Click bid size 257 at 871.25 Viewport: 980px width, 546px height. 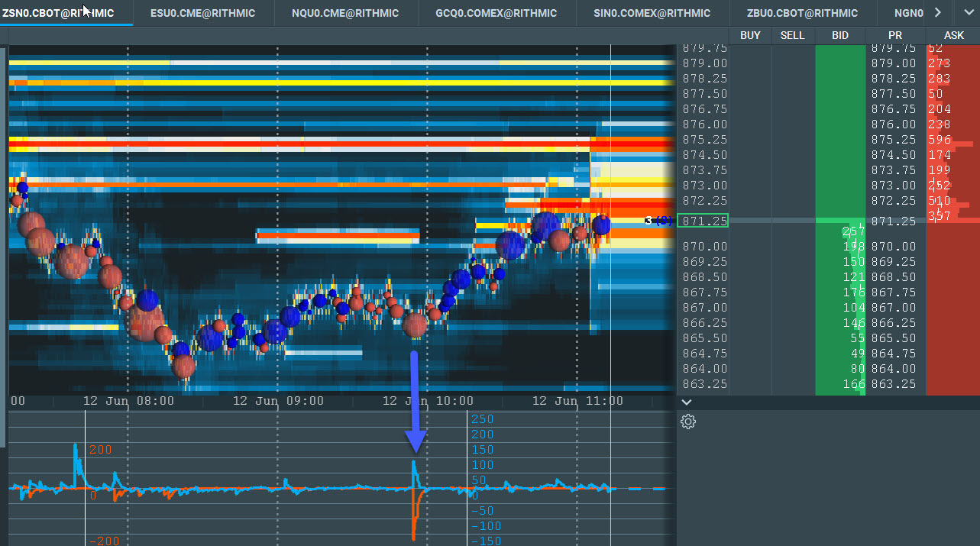click(852, 231)
